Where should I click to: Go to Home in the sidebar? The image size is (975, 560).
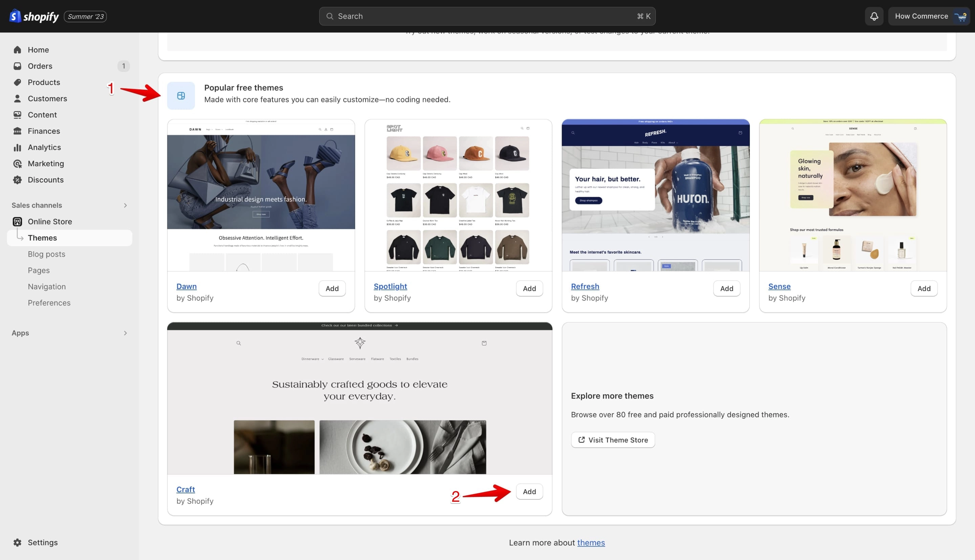coord(69,50)
